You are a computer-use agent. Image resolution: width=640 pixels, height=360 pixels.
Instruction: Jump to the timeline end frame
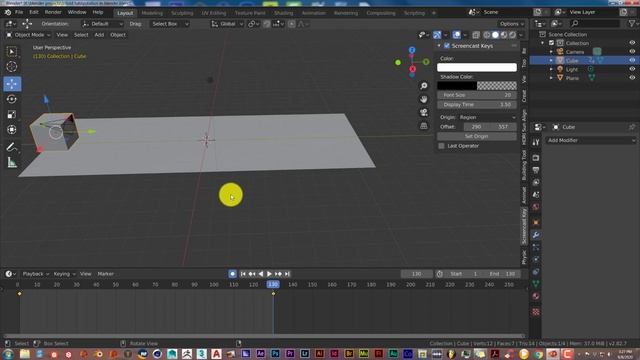(x=287, y=274)
